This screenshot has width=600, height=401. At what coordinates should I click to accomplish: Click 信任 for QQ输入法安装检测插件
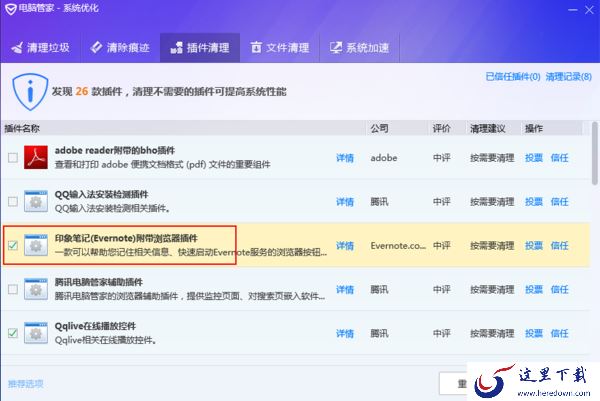pos(559,202)
